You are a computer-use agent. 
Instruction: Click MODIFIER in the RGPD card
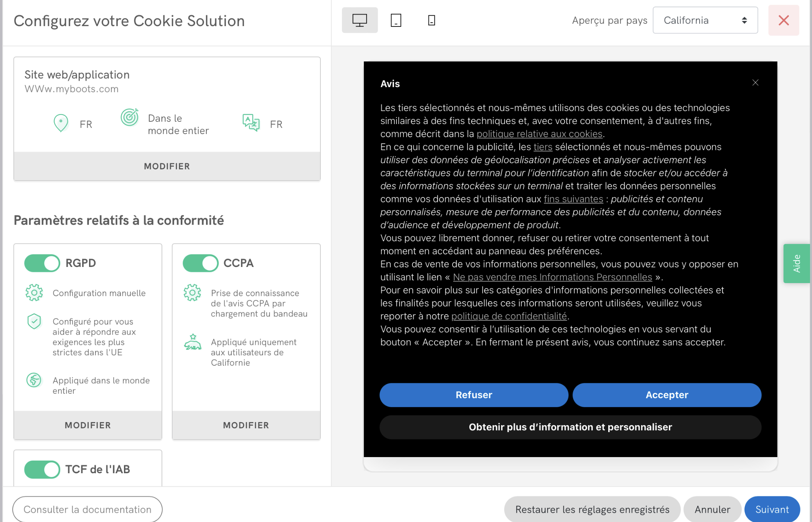click(x=88, y=425)
